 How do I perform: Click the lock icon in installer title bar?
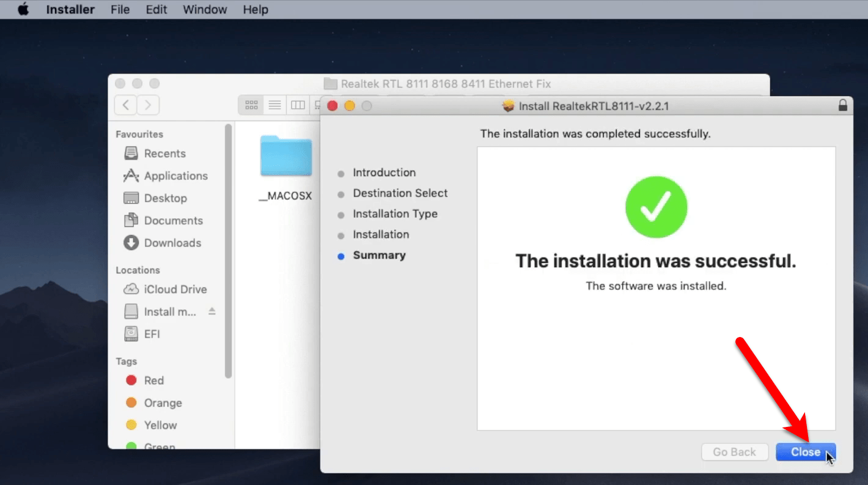(843, 105)
